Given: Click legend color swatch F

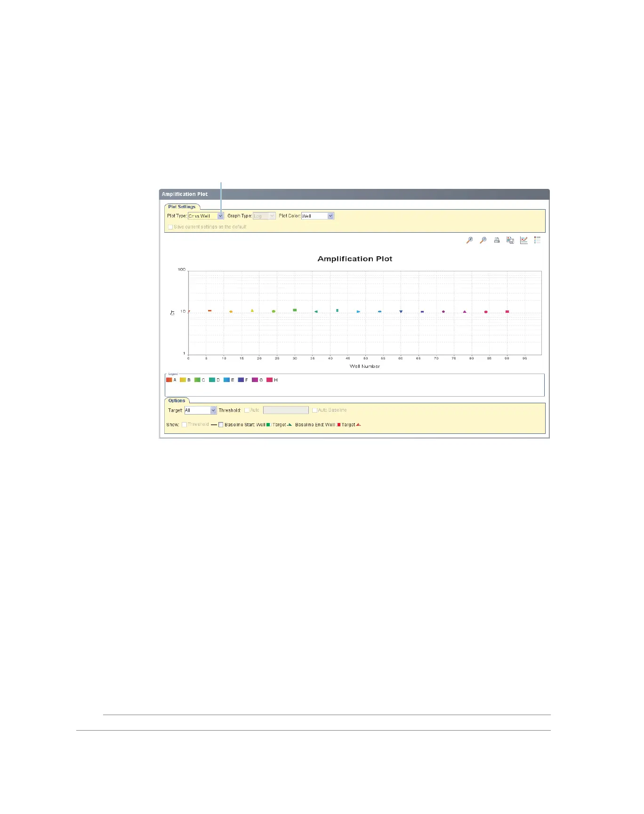Looking at the screenshot, I should coord(241,380).
